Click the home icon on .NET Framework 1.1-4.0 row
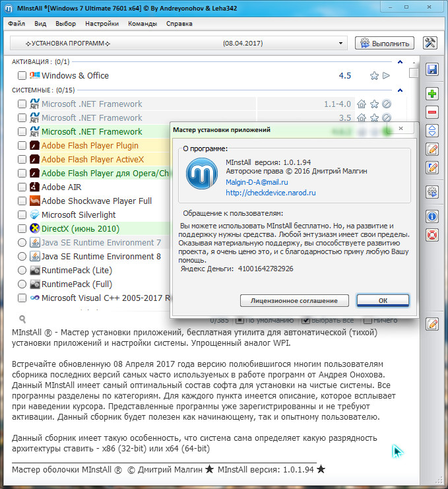 pos(362,104)
